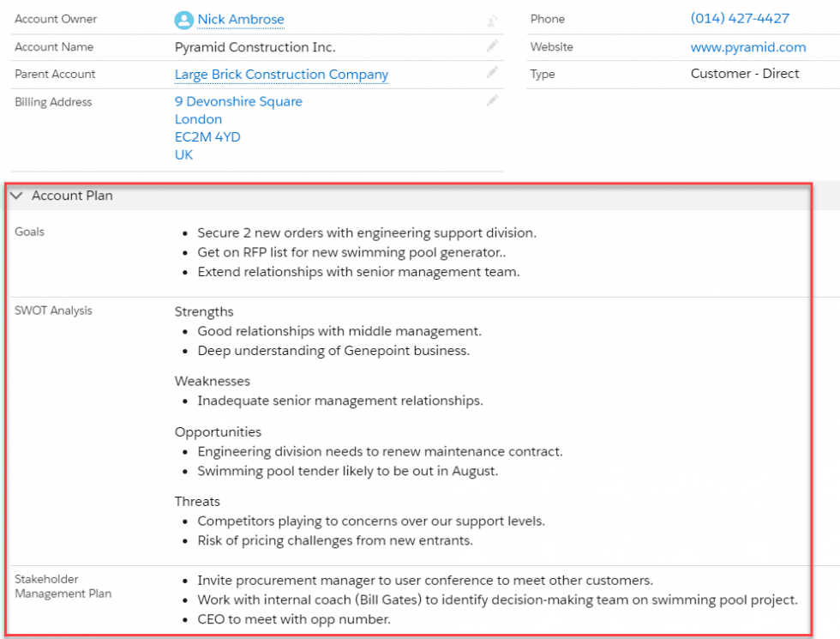Click the Goals field label
This screenshot has height=639, width=840.
tap(29, 232)
